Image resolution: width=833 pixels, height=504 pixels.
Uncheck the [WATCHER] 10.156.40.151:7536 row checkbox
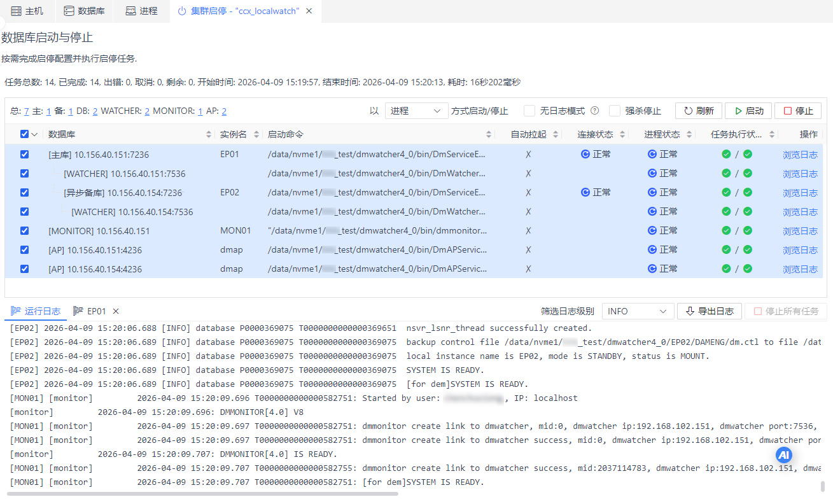pyautogui.click(x=24, y=173)
